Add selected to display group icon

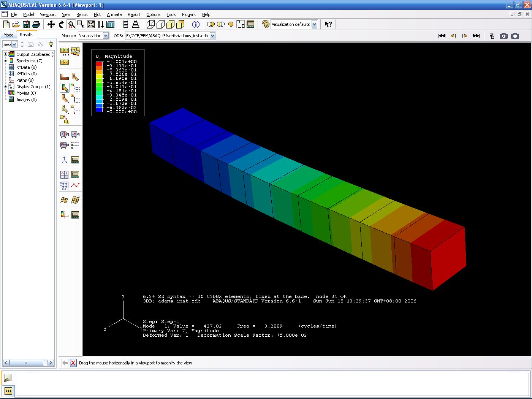pos(221,25)
